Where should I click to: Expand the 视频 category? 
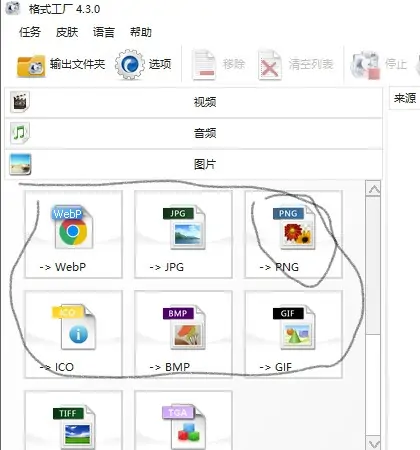[x=194, y=102]
